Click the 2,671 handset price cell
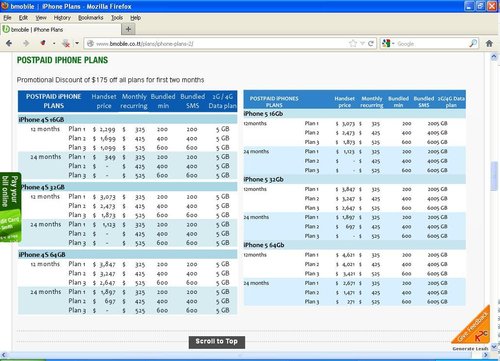Viewport: 500px width, 361px height. click(348, 283)
